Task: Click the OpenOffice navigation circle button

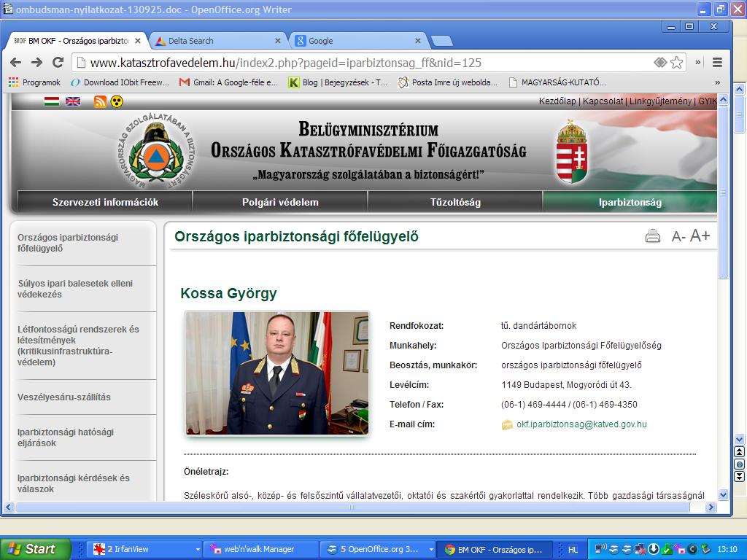Action: (x=740, y=464)
